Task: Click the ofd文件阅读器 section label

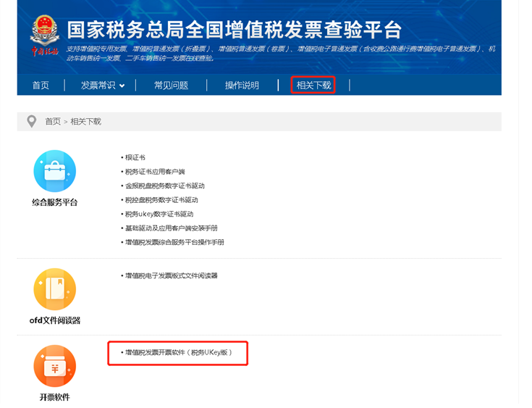Action: [x=54, y=320]
